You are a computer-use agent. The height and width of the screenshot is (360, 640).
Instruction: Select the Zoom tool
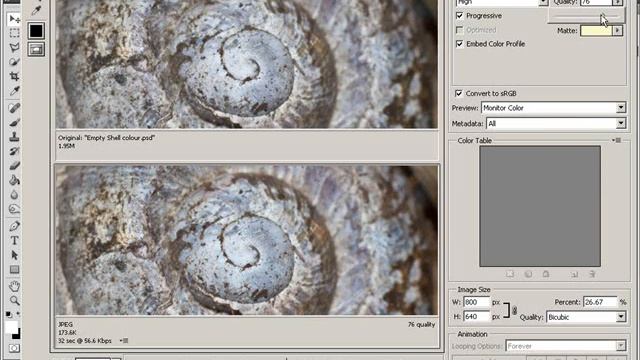click(14, 301)
